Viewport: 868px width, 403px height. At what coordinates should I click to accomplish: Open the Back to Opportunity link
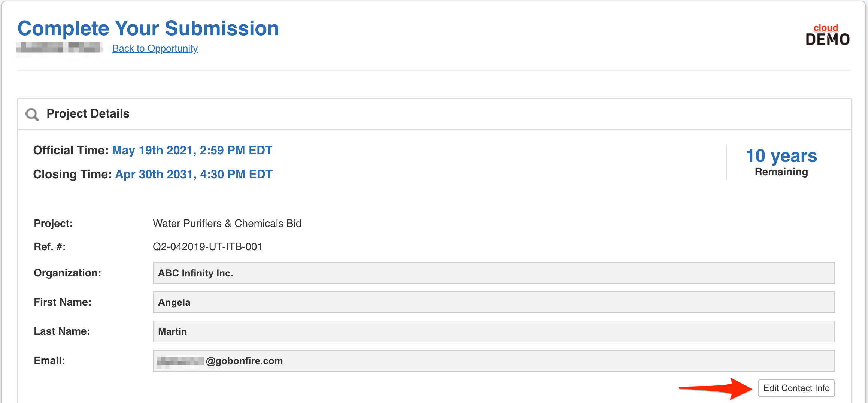point(155,49)
